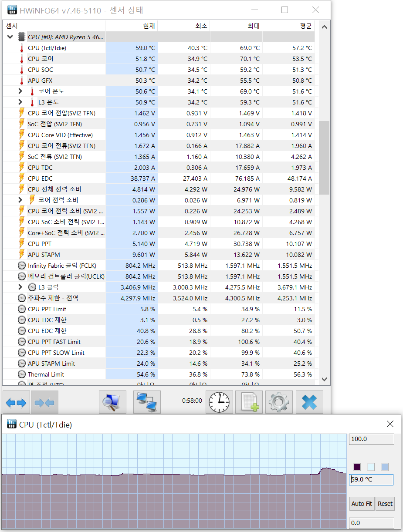Click the 현재 column header
403x532 pixels.
(132, 26)
